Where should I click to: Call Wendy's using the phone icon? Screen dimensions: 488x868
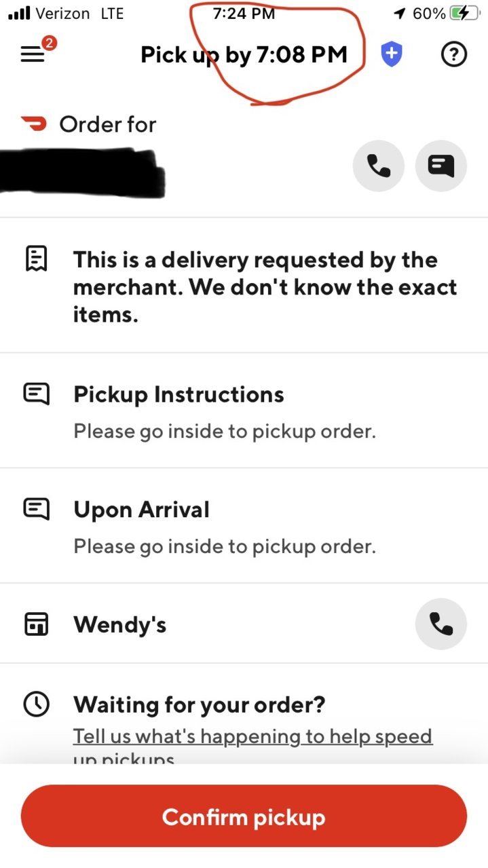pyautogui.click(x=441, y=624)
